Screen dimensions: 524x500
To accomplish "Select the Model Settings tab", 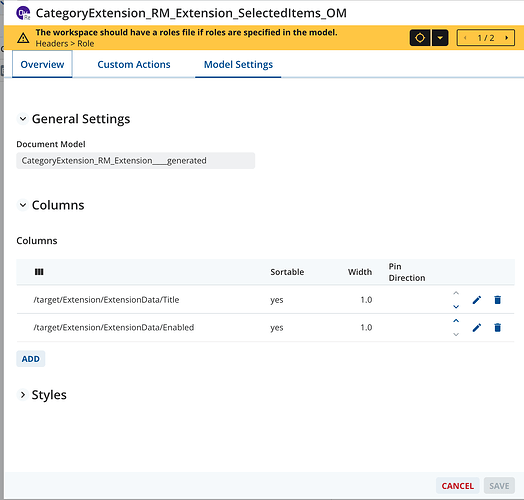I will point(238,64).
